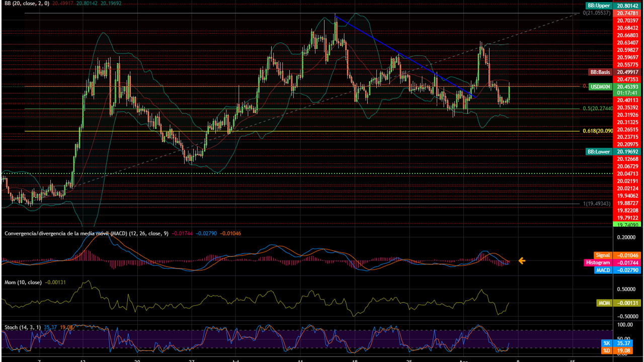Select the solid yellow 0.618 Fibonacci line

tap(302, 131)
